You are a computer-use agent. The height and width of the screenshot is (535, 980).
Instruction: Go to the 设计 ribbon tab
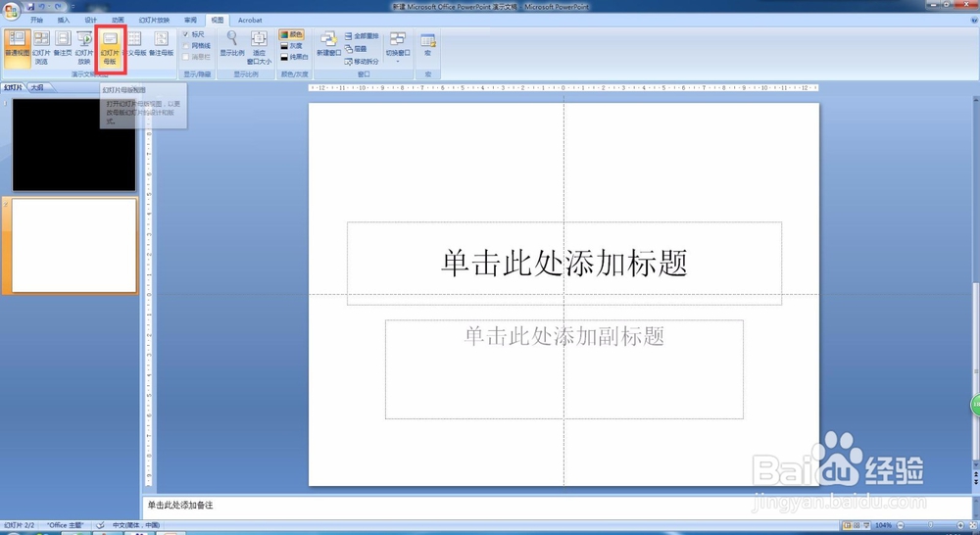click(90, 20)
